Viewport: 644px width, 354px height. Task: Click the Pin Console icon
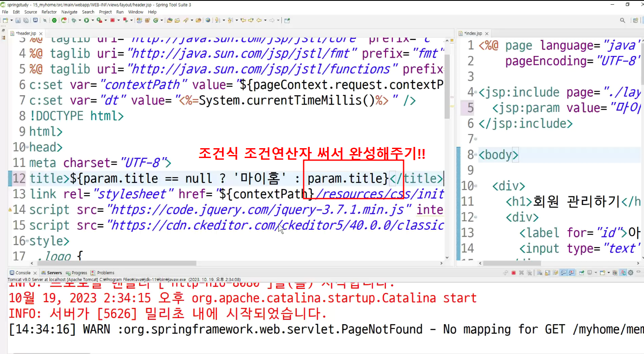pyautogui.click(x=582, y=272)
